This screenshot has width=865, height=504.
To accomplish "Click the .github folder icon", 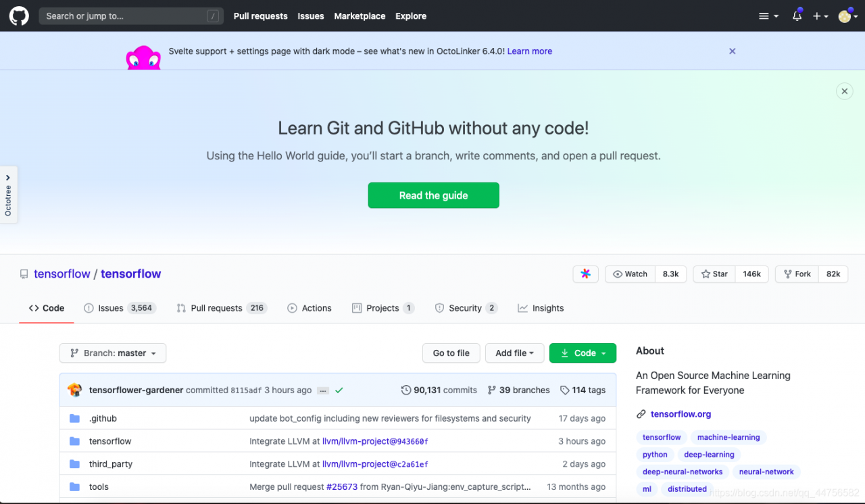I will point(74,418).
